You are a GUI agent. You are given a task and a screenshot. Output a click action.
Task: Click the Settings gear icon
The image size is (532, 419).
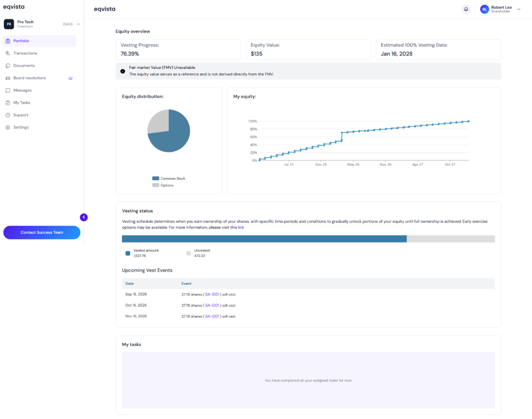[8, 128]
